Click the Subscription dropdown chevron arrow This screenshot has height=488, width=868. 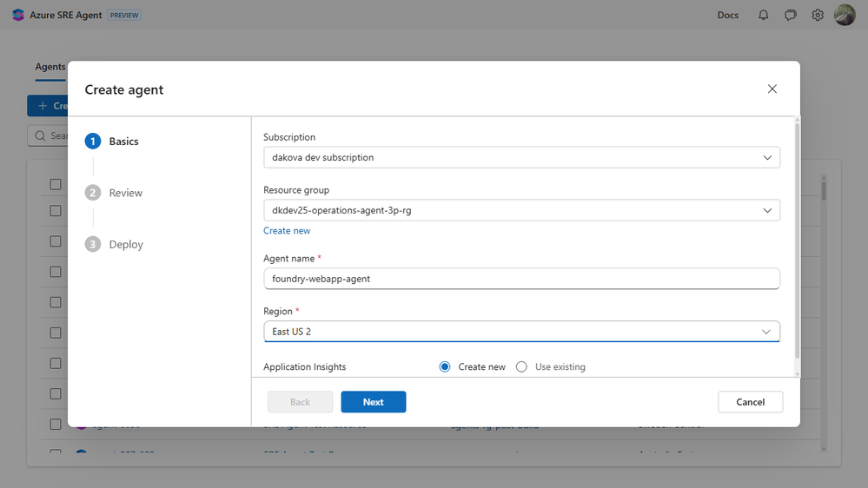pos(767,158)
